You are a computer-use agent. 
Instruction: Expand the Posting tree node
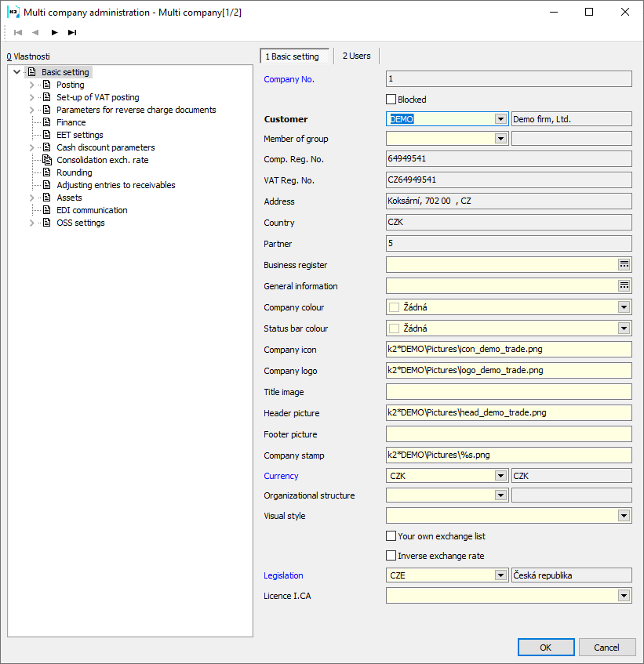tap(32, 85)
